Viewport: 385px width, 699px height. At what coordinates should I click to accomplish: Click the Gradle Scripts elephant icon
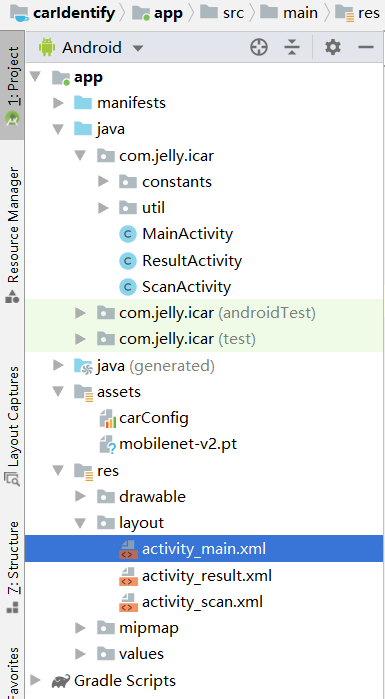click(x=61, y=681)
